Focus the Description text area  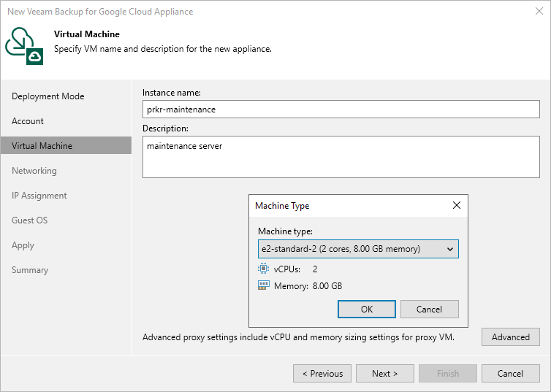pyautogui.click(x=341, y=157)
